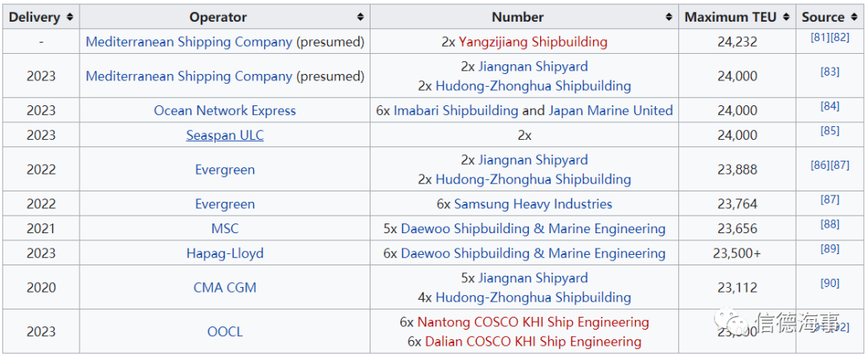Open Dalian COSCO KHI Ship Engineering link

coord(533,342)
